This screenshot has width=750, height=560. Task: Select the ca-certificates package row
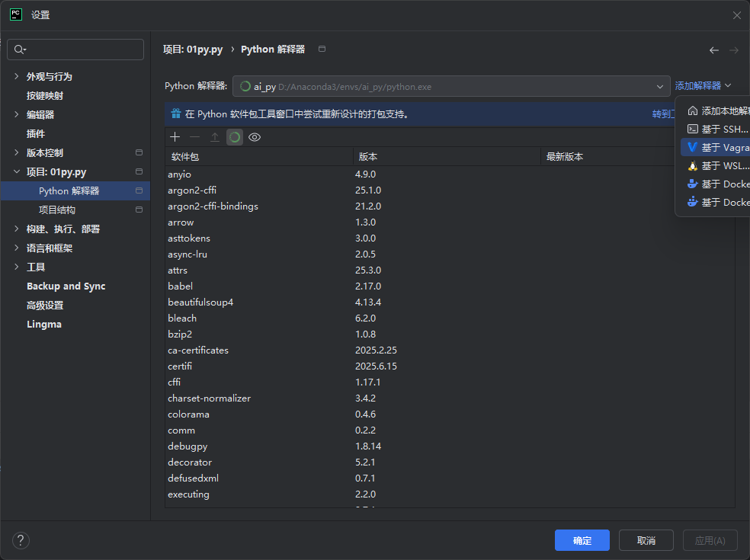pos(450,350)
